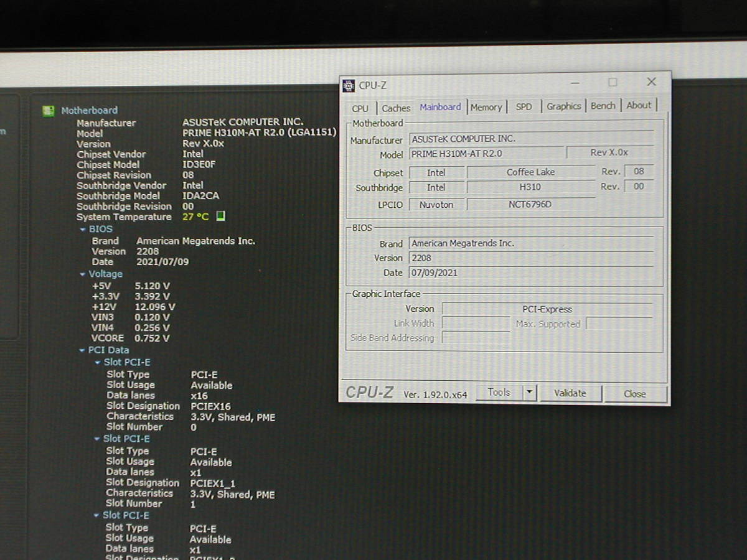Click the 'Rev X.0x' field in CPU-Z
This screenshot has height=560, width=747.
tap(610, 153)
